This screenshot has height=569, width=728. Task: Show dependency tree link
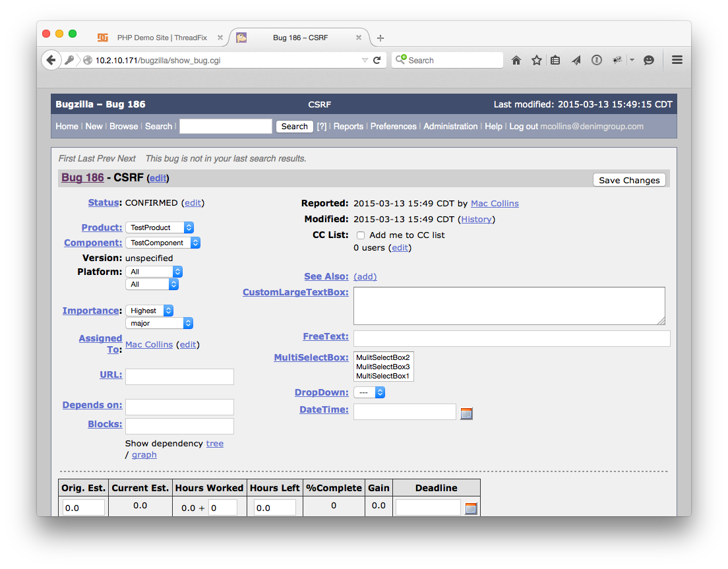pyautogui.click(x=214, y=444)
